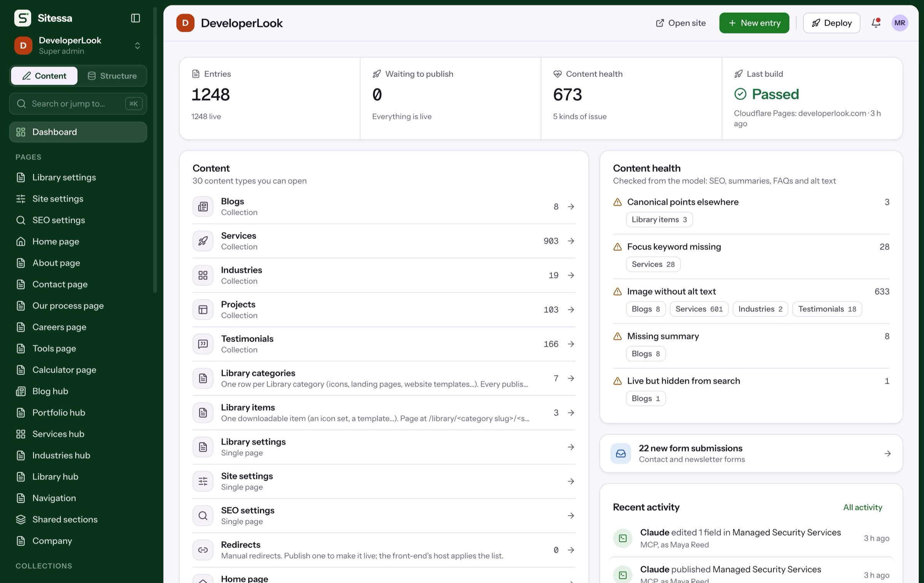Open Dashboard in the sidebar
Screen dimensions: 924x583
(78, 132)
